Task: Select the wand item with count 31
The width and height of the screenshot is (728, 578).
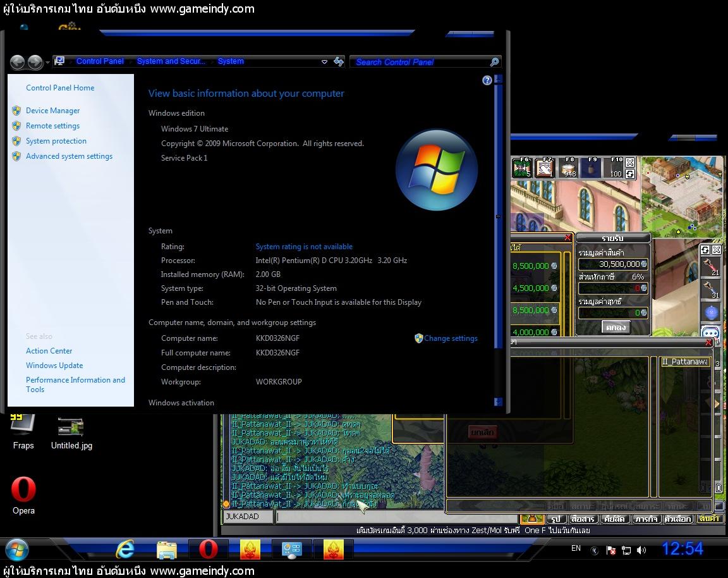Action: point(710,290)
